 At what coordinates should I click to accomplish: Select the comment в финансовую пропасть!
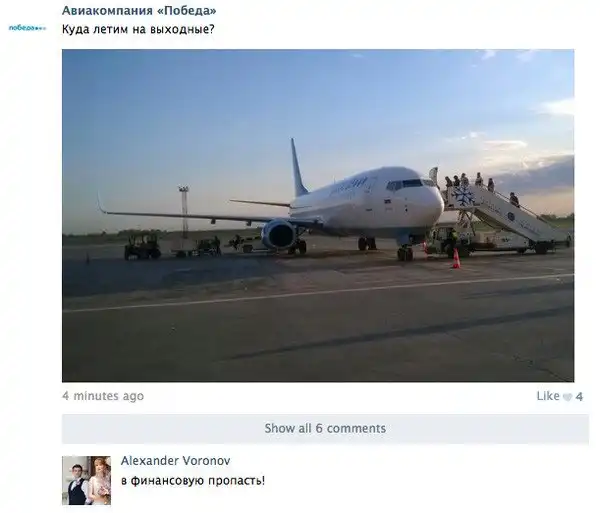point(193,480)
